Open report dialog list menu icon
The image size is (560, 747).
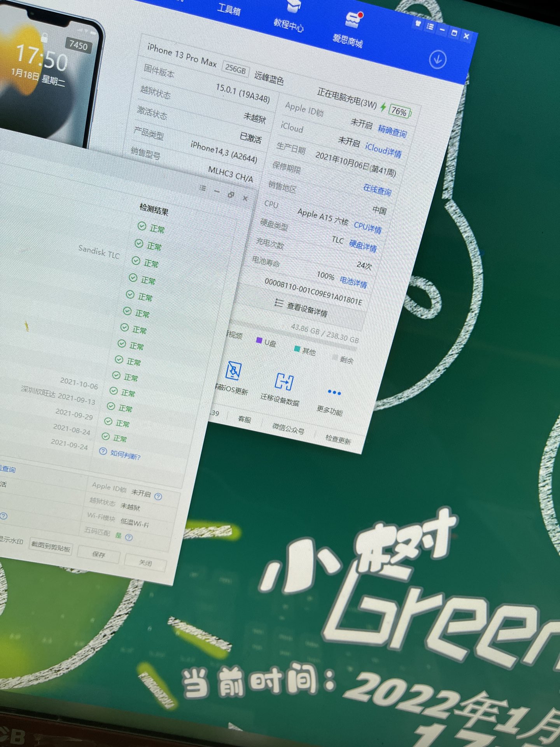tap(203, 188)
